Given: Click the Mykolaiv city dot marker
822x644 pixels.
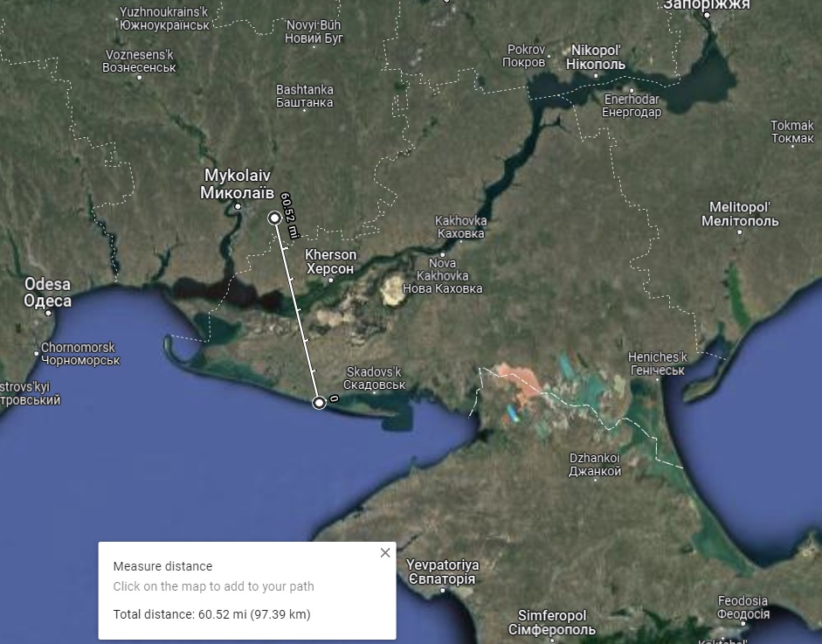Looking at the screenshot, I should 238,206.
